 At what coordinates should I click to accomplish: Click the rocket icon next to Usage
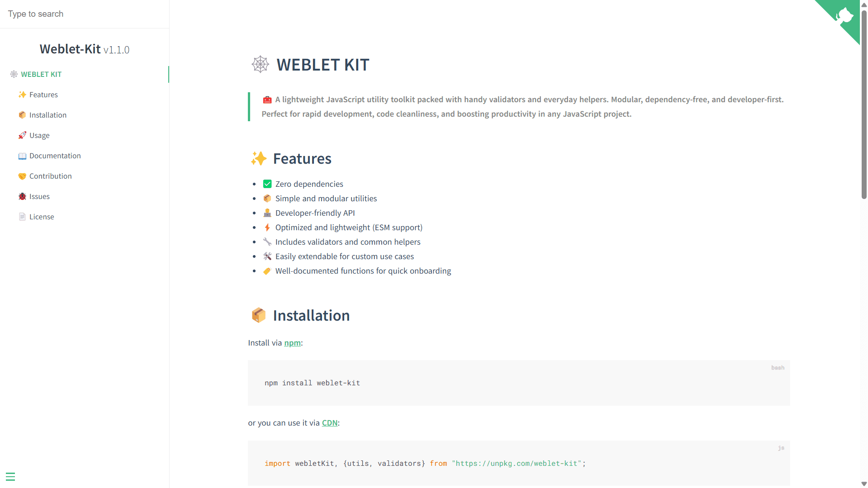pos(22,135)
